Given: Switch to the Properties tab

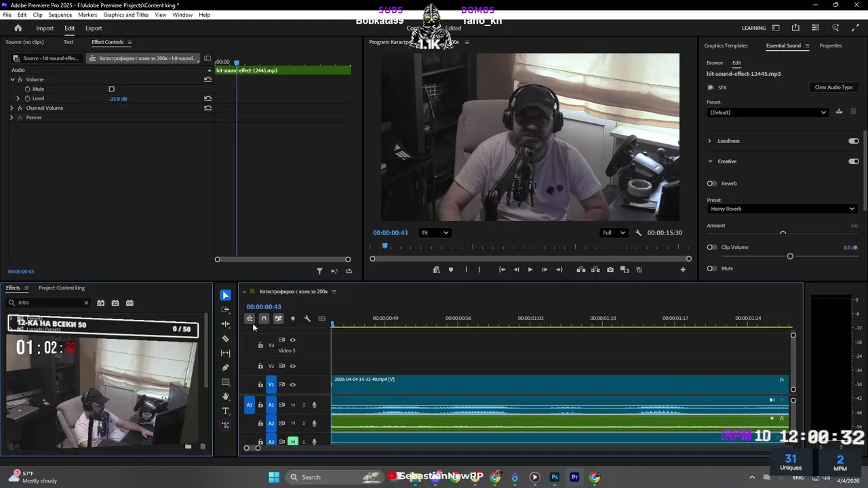Looking at the screenshot, I should coord(831,45).
